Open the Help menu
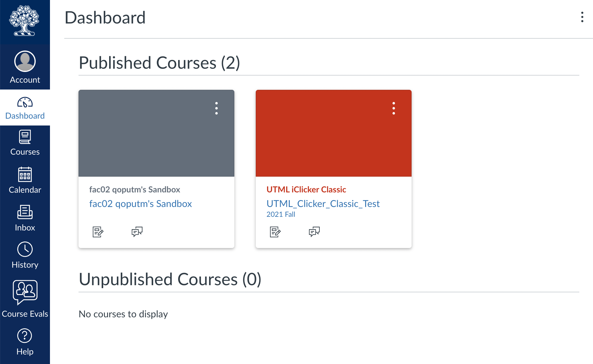Viewport: 593px width, 364px height. 25,342
